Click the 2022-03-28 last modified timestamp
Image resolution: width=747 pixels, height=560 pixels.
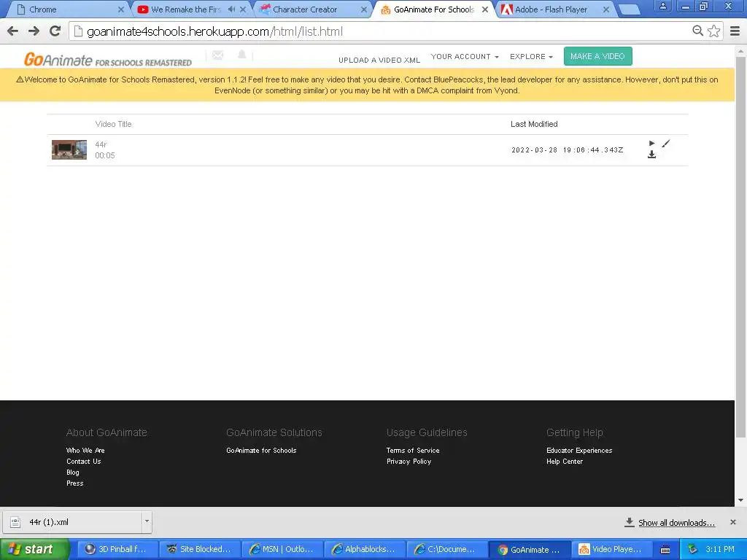[x=567, y=150]
